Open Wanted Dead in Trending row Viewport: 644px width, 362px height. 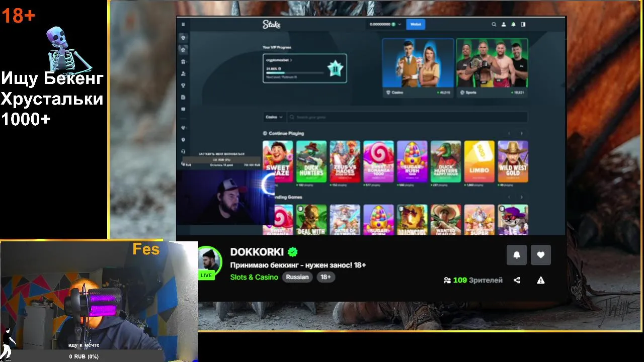pos(446,219)
